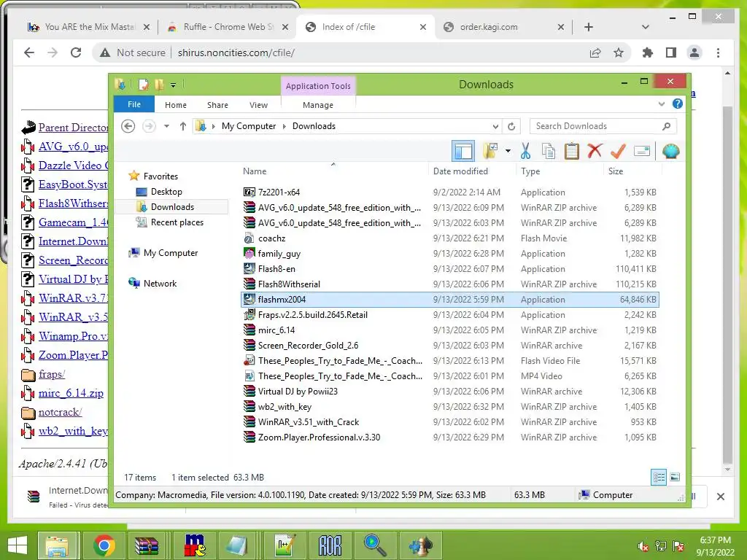The image size is (747, 560).
Task: Click the Explorer Back arrow button
Action: point(128,126)
